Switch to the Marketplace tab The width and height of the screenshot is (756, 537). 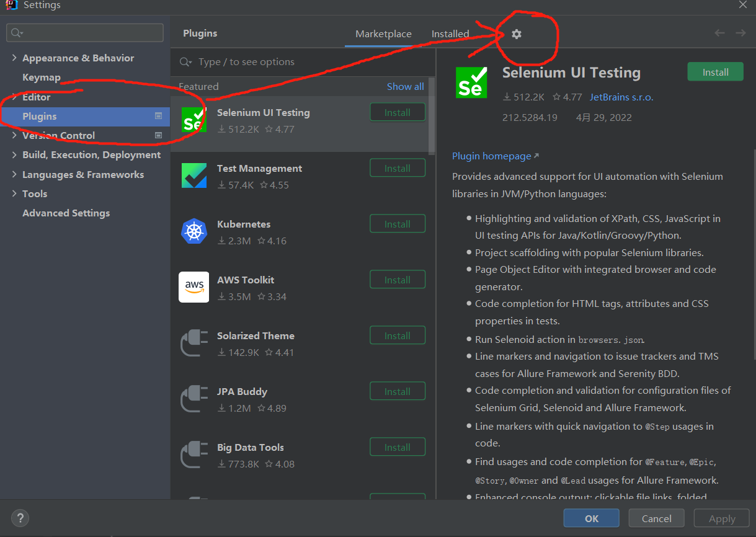[x=383, y=34]
